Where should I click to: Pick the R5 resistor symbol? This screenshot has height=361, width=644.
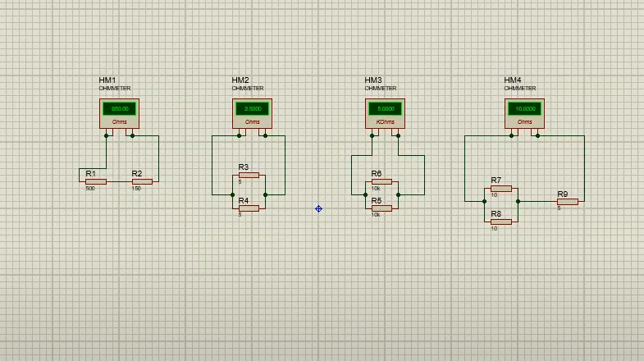coord(381,208)
